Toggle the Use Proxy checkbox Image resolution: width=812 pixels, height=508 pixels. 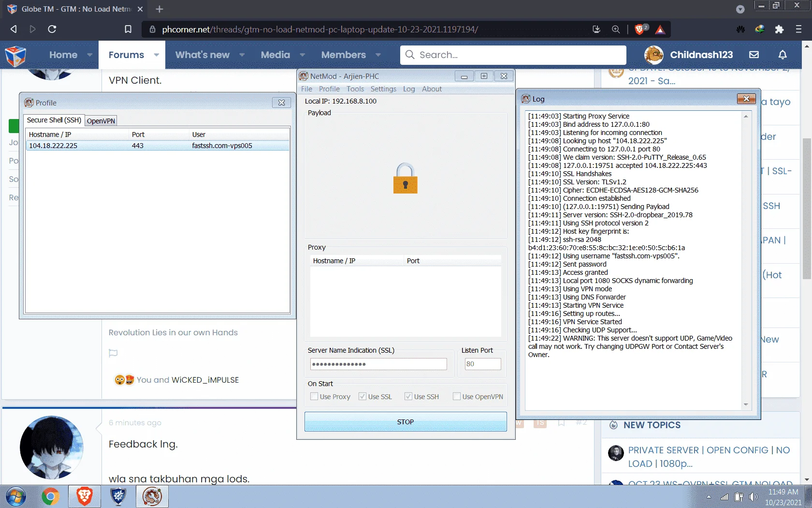tap(314, 396)
